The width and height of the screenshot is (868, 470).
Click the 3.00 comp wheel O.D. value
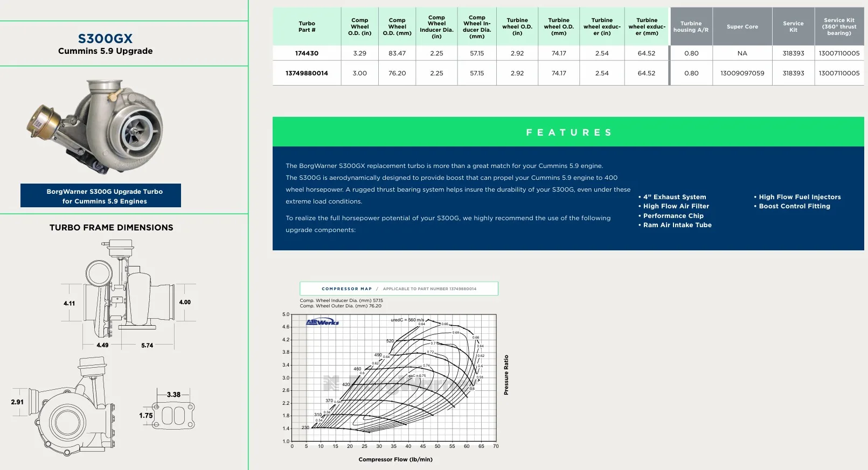360,73
